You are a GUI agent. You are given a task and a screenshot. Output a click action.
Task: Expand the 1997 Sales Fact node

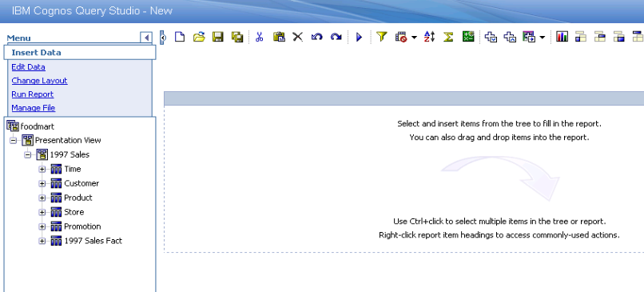click(42, 241)
